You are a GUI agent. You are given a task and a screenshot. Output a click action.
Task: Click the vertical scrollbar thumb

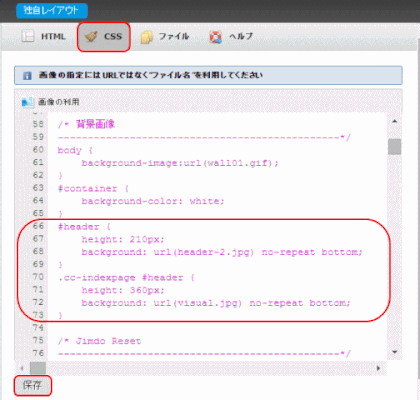click(395, 147)
